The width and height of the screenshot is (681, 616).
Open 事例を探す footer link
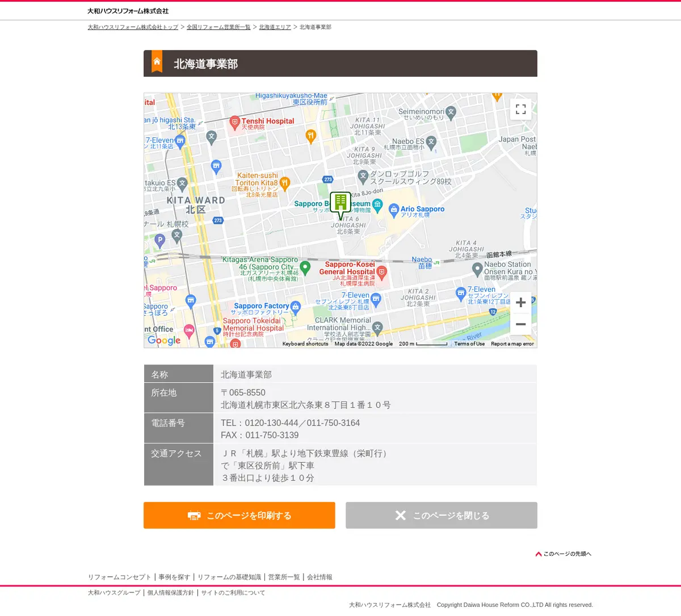[x=174, y=577]
